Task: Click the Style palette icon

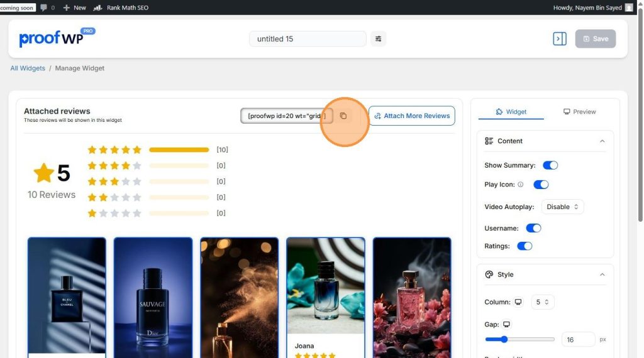Action: pyautogui.click(x=489, y=274)
